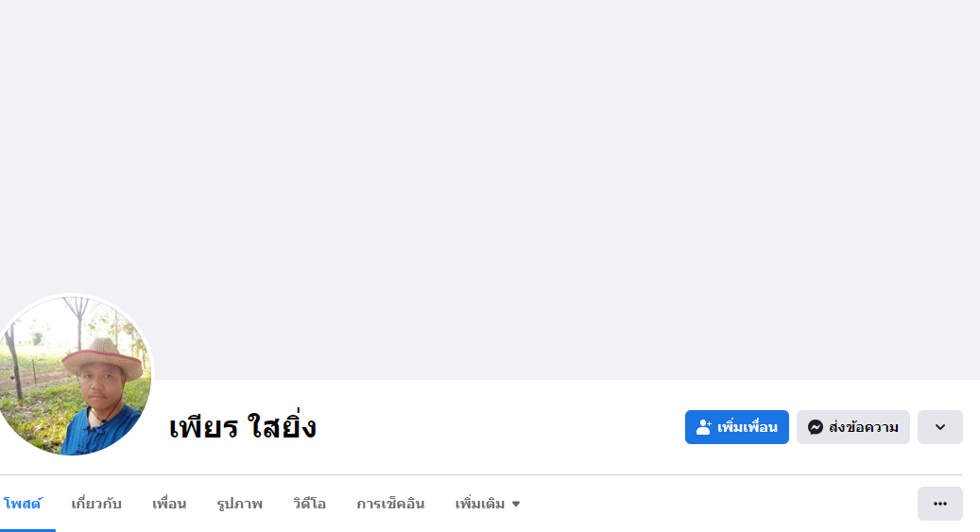Add friend using the เพิ่มเพื่อน button
The image size is (980, 532).
[x=737, y=427]
